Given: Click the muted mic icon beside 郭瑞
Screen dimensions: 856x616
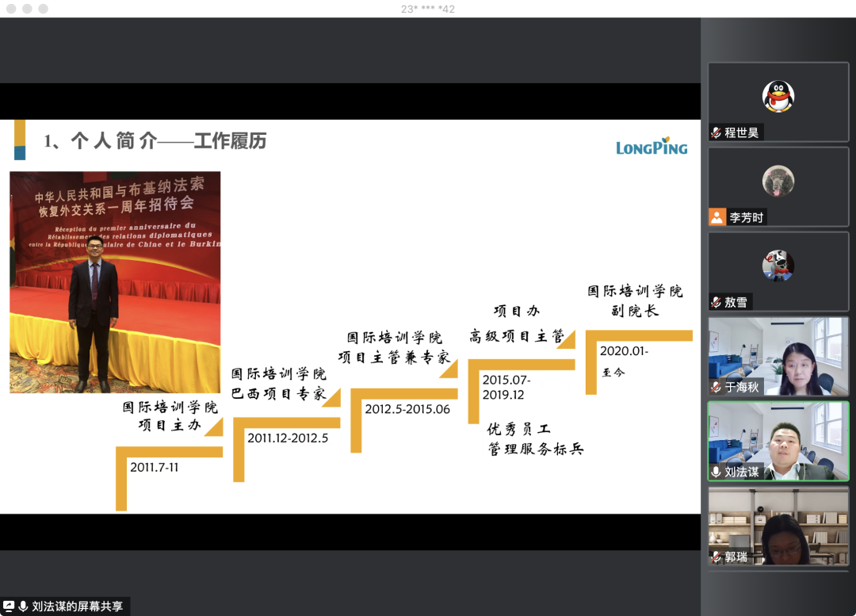Looking at the screenshot, I should click(x=716, y=557).
